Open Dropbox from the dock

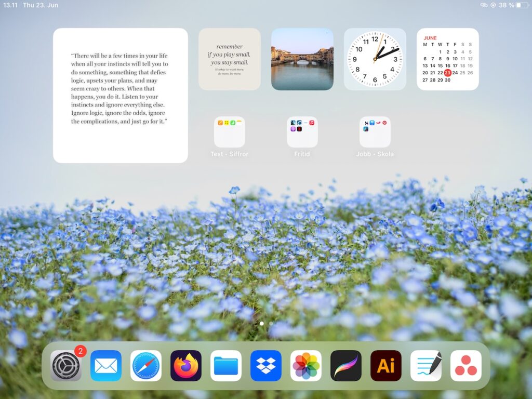[266, 366]
